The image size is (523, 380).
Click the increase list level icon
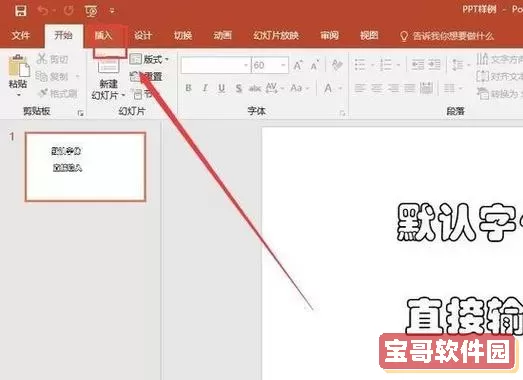[x=434, y=65]
